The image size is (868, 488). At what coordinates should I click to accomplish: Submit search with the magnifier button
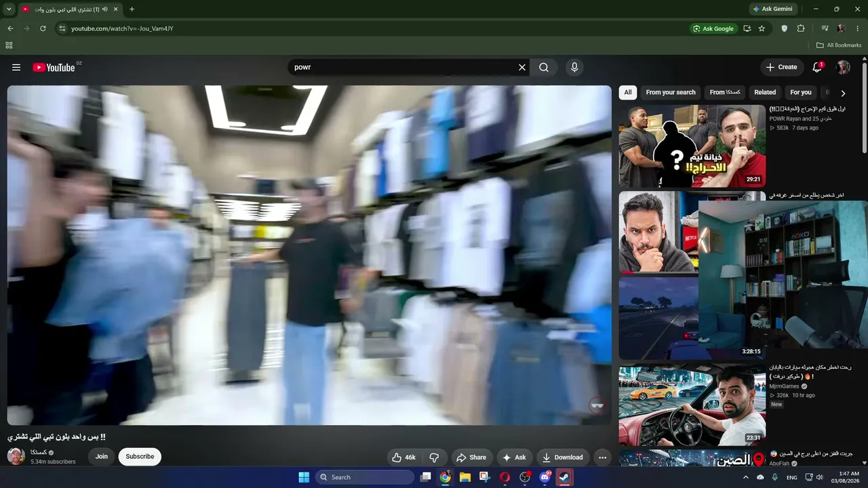[x=544, y=67]
